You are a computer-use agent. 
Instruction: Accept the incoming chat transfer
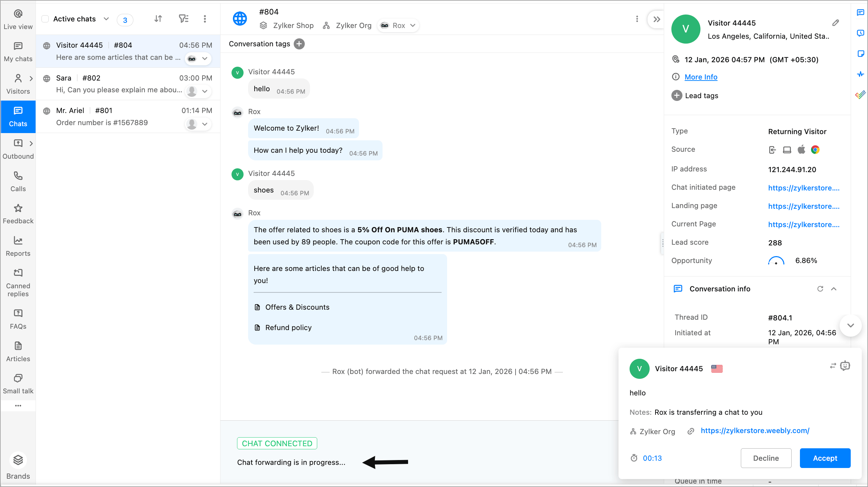coord(825,458)
